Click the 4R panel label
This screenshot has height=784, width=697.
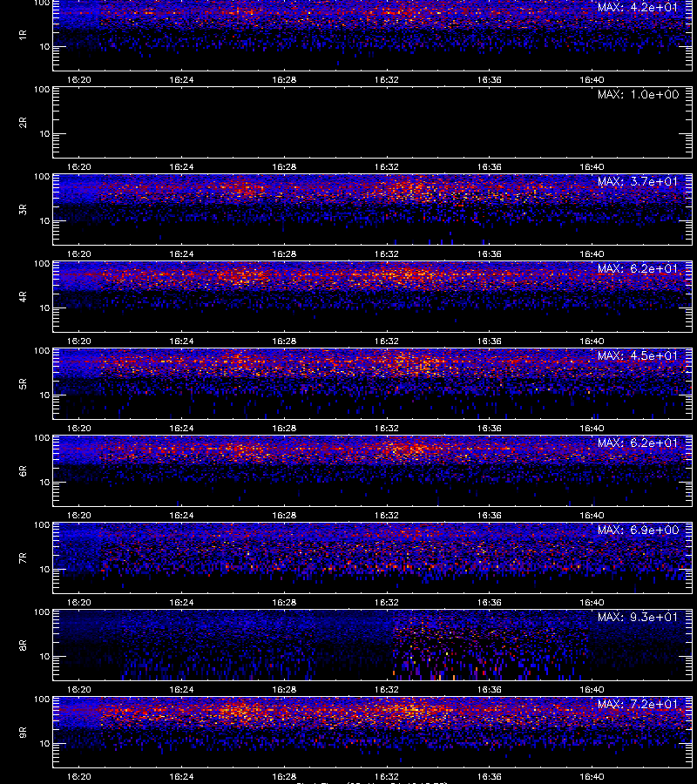[x=23, y=296]
